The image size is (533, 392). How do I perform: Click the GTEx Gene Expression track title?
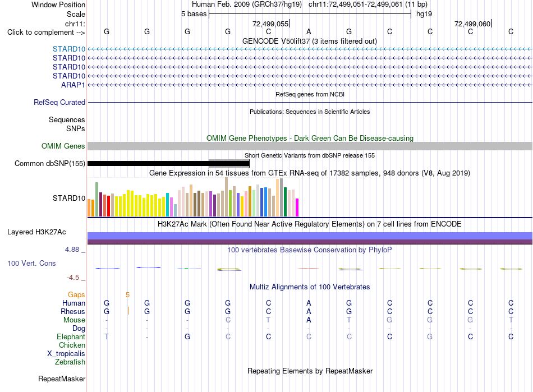[310, 173]
